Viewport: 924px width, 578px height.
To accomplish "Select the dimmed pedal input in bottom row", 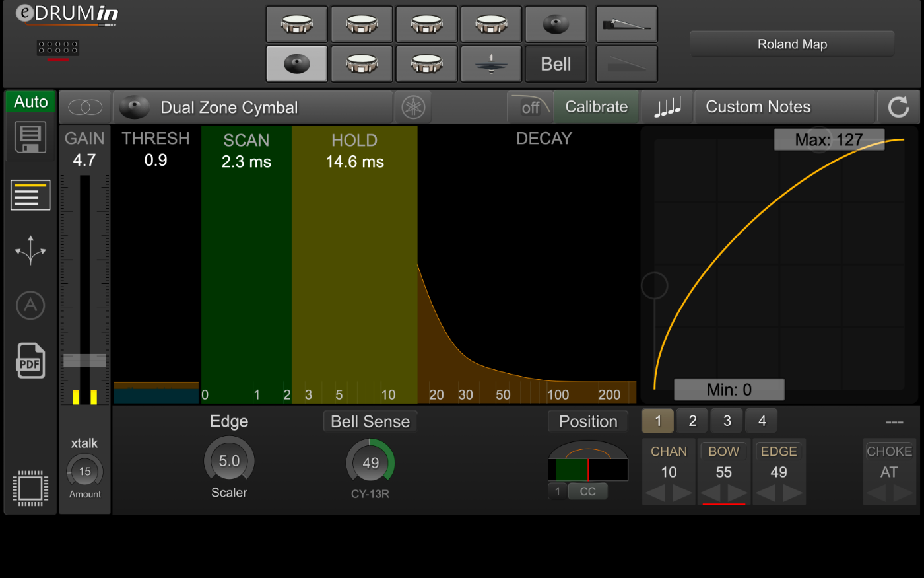I will [x=626, y=63].
